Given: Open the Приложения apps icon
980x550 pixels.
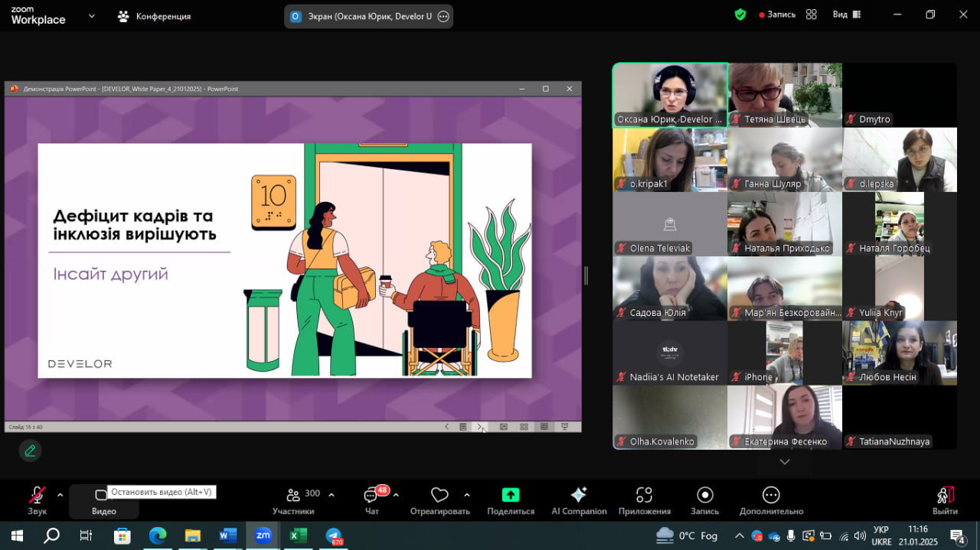Looking at the screenshot, I should pos(644,501).
